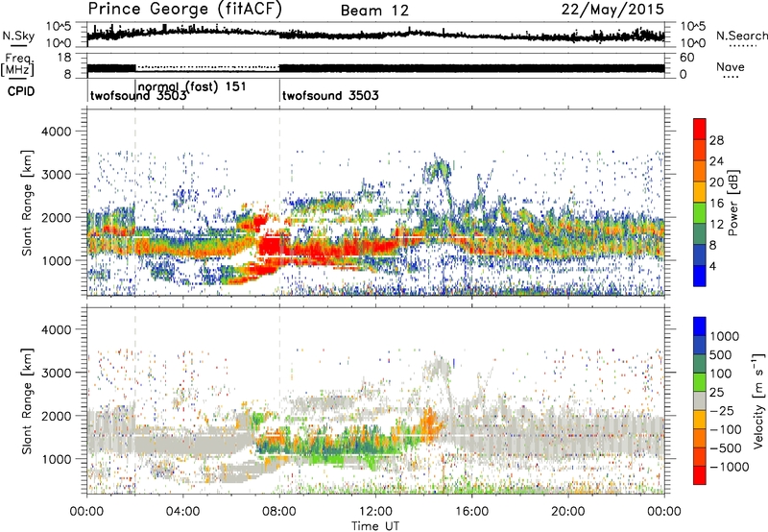The image size is (768, 532).
Task: Click the dotted frequency segment in the Freq panel
Action: 207,66
